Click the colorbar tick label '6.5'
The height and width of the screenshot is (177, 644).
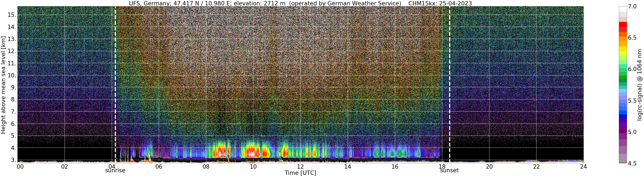(632, 38)
